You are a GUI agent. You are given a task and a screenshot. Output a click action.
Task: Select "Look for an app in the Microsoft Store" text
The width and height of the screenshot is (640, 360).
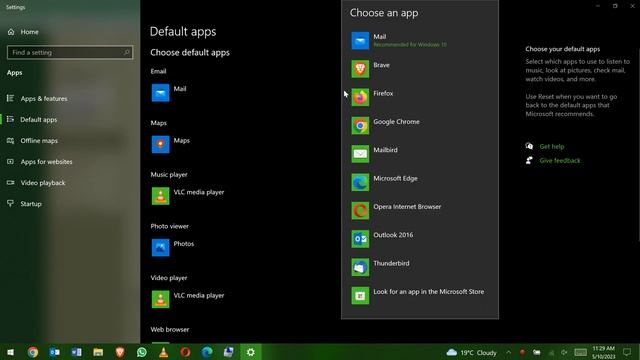pos(429,291)
